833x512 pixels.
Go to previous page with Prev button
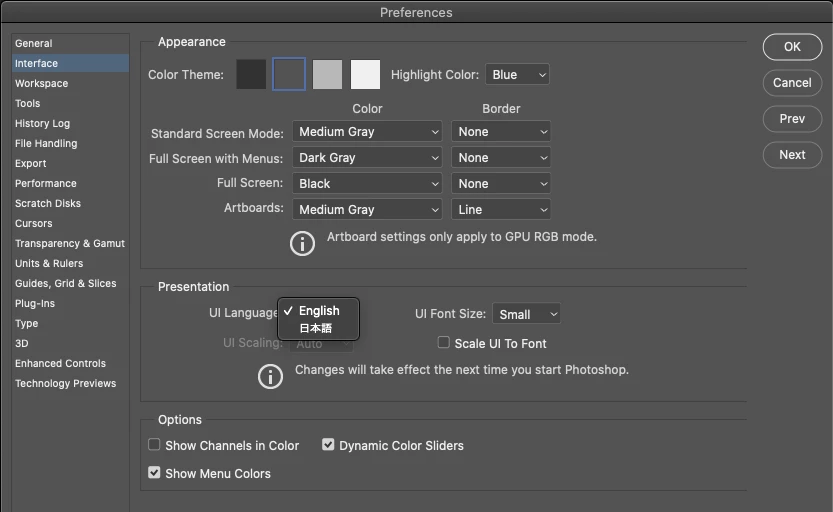point(792,119)
